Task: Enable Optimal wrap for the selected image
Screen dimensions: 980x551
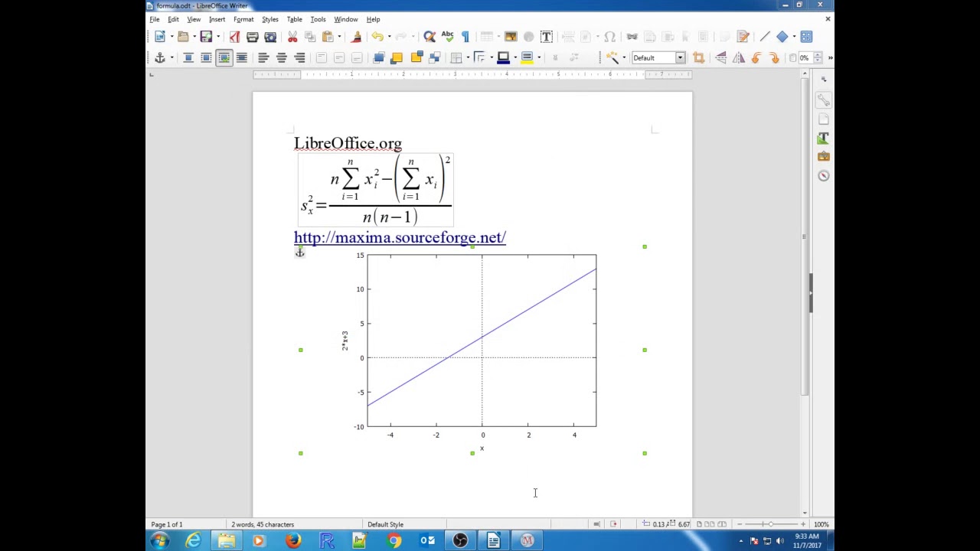Action: (224, 57)
